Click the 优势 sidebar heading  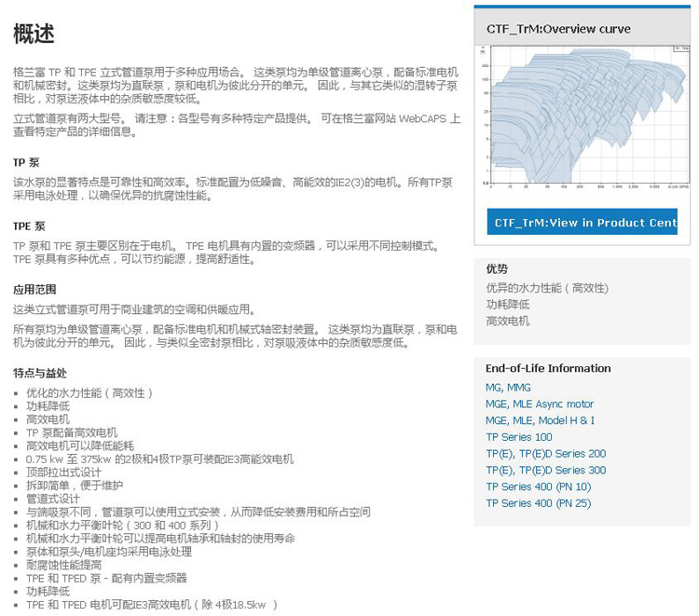coord(497,268)
